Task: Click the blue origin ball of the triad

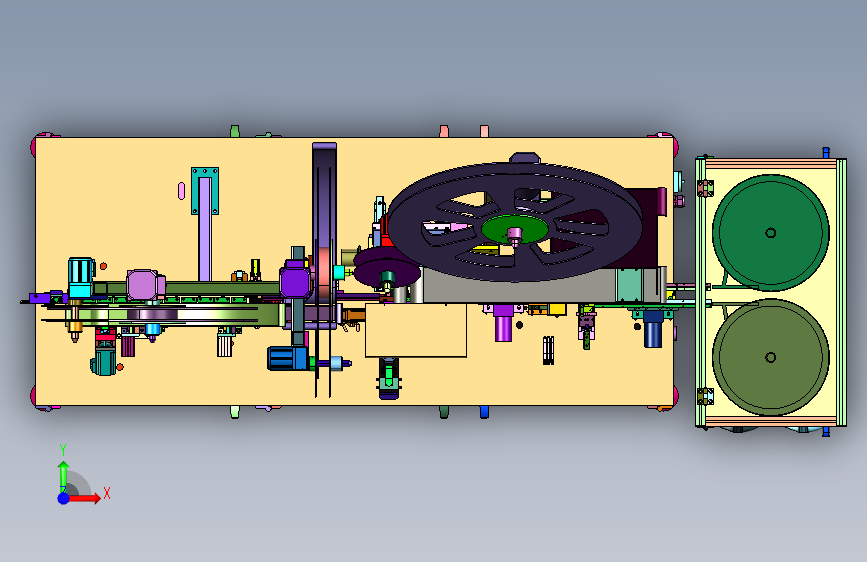Action: (x=64, y=498)
